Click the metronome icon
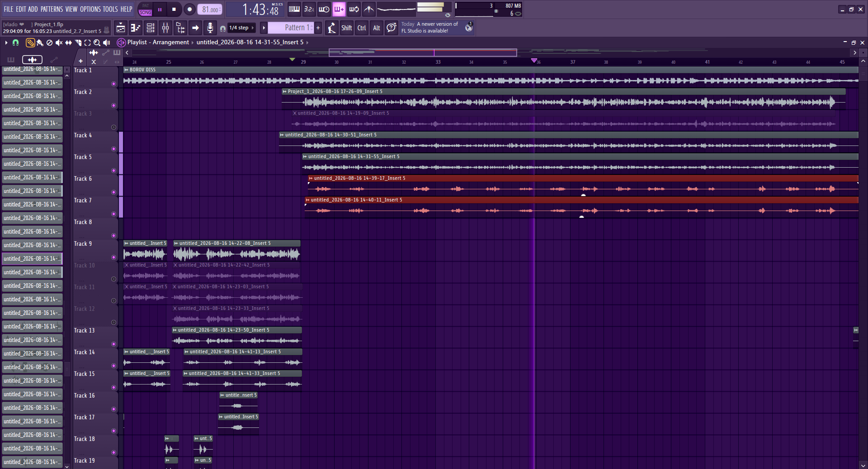Image resolution: width=868 pixels, height=469 pixels. coord(369,9)
